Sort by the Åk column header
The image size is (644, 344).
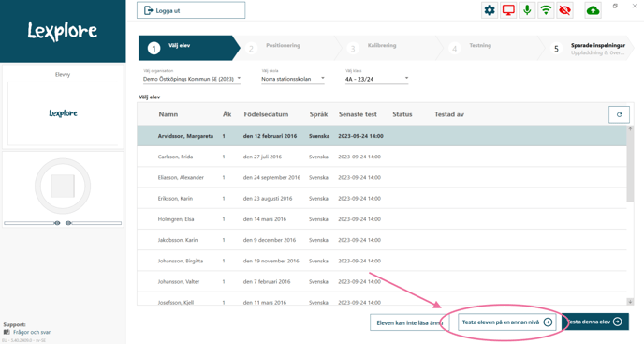[x=227, y=114]
